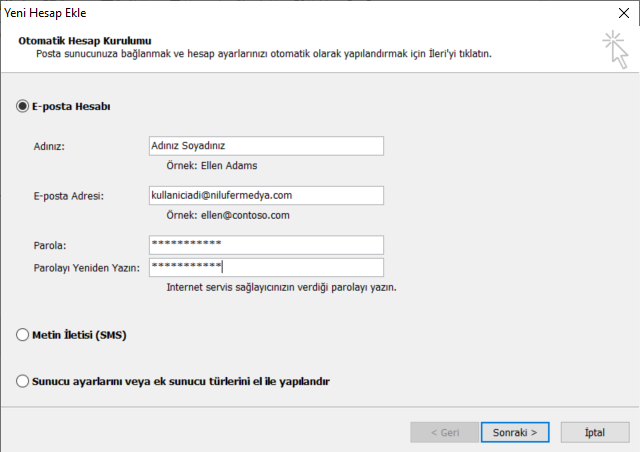This screenshot has width=640, height=452.
Task: Choose the Metin İletisi (SMS) option
Action: tap(22, 335)
